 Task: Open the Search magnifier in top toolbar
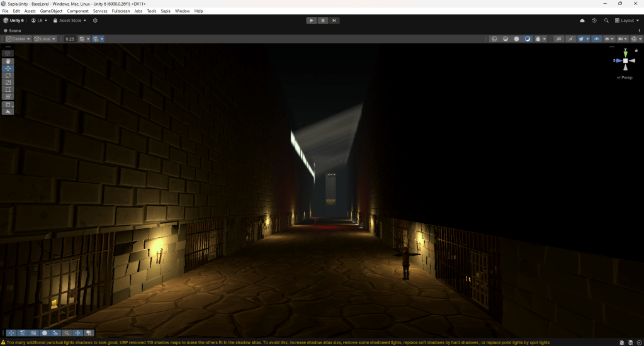pyautogui.click(x=606, y=20)
